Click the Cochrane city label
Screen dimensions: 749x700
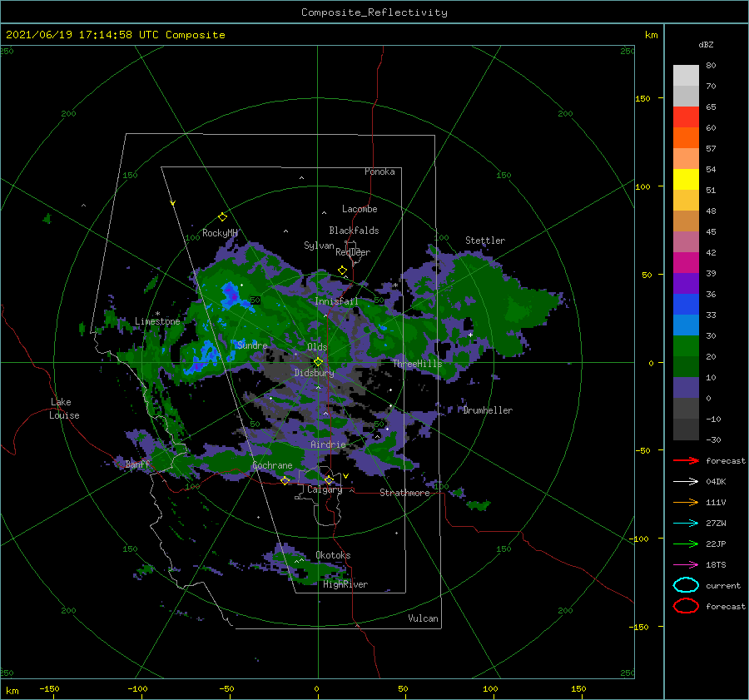click(272, 465)
